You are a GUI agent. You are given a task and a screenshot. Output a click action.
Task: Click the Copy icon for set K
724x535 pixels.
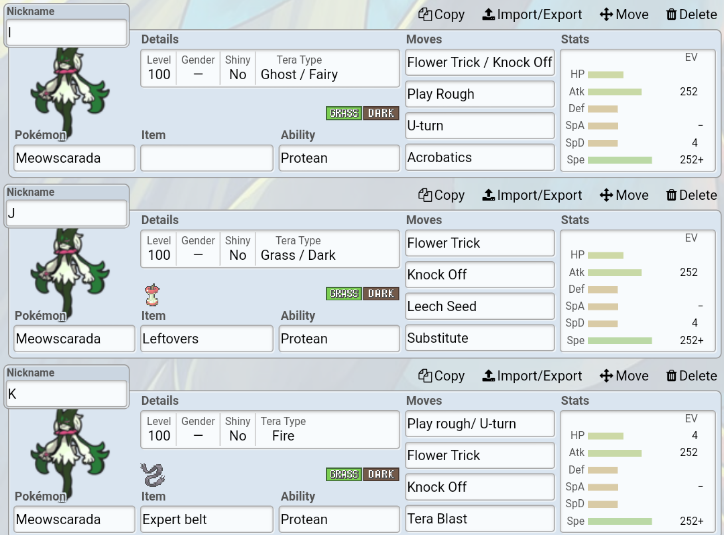pyautogui.click(x=425, y=376)
